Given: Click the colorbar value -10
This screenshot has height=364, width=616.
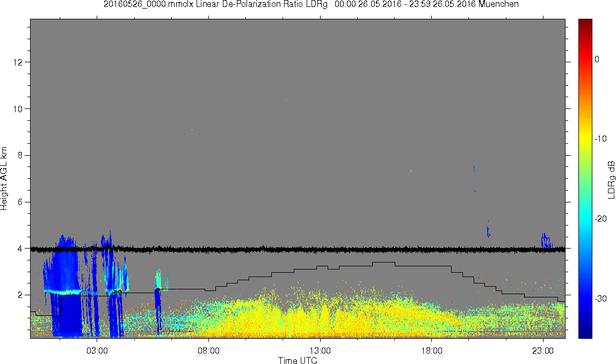Looking at the screenshot, I should click(x=600, y=139).
